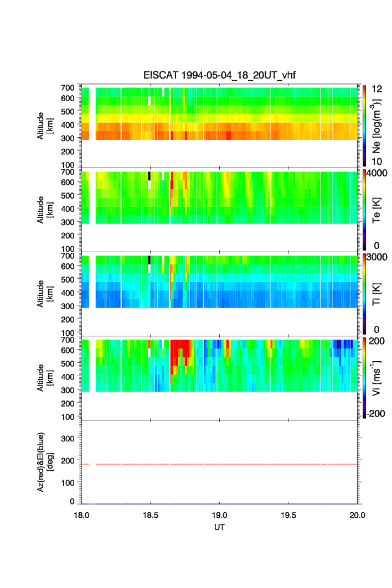Image resolution: width=392 pixels, height=588 pixels.
Task: Click the Te electron temperature color bar
Action: click(364, 210)
